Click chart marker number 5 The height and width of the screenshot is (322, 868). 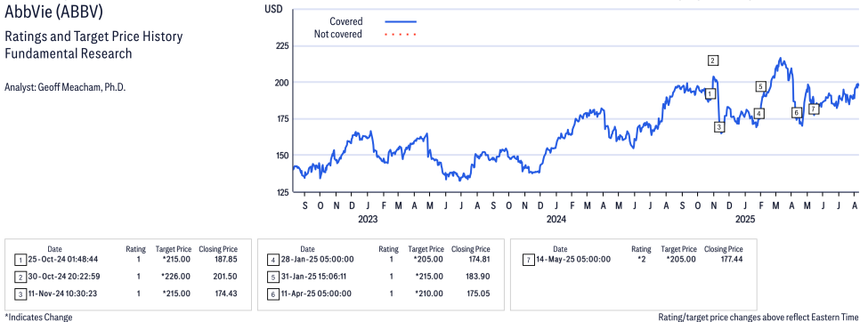click(x=760, y=86)
